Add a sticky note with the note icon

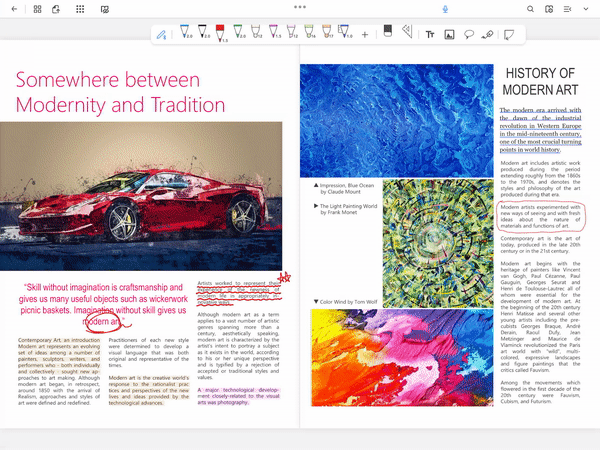pos(509,35)
